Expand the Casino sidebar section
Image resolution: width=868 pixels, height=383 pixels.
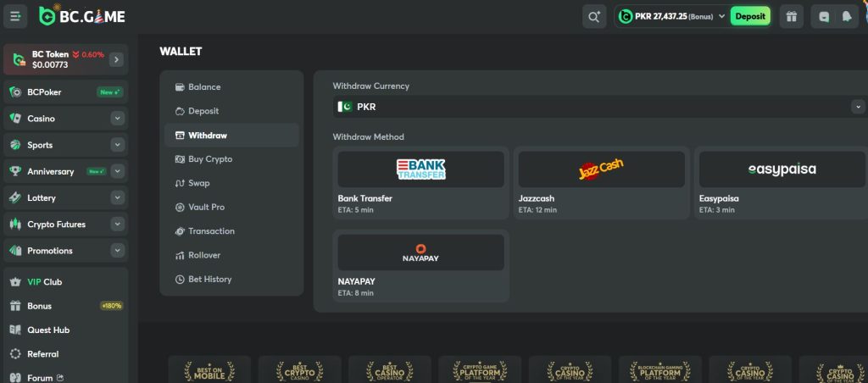coord(117,119)
